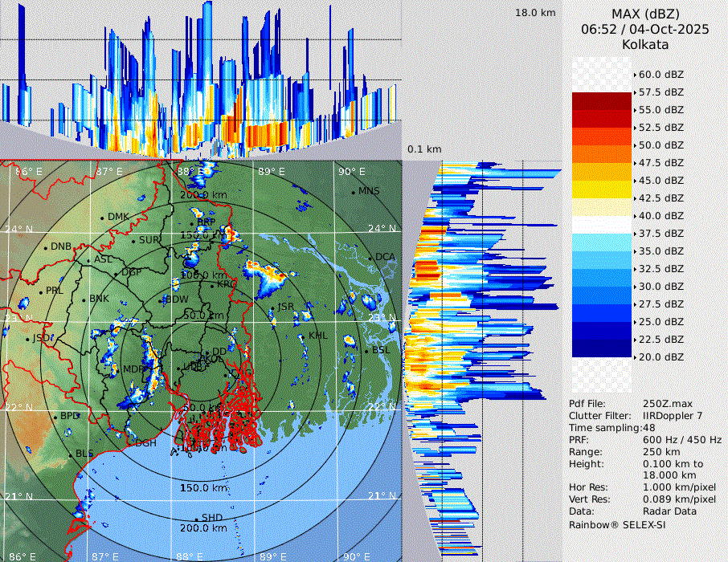Click the Kolkata radar name label

click(x=645, y=44)
